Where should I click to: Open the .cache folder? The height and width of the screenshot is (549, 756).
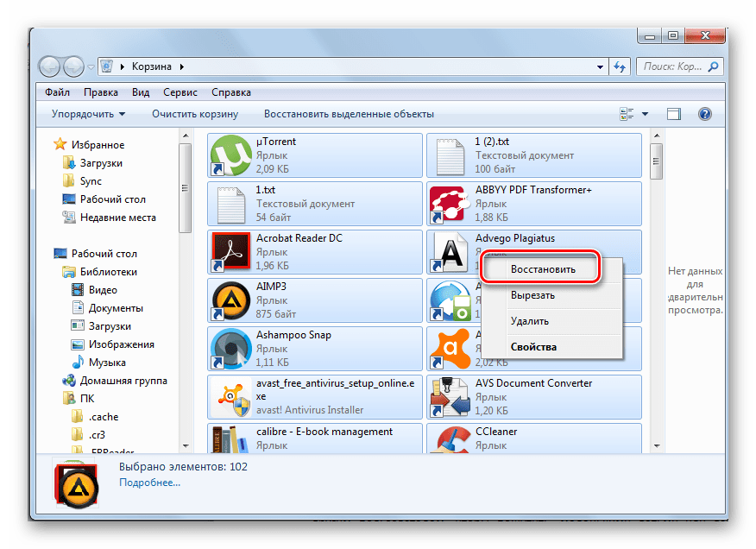pos(104,417)
